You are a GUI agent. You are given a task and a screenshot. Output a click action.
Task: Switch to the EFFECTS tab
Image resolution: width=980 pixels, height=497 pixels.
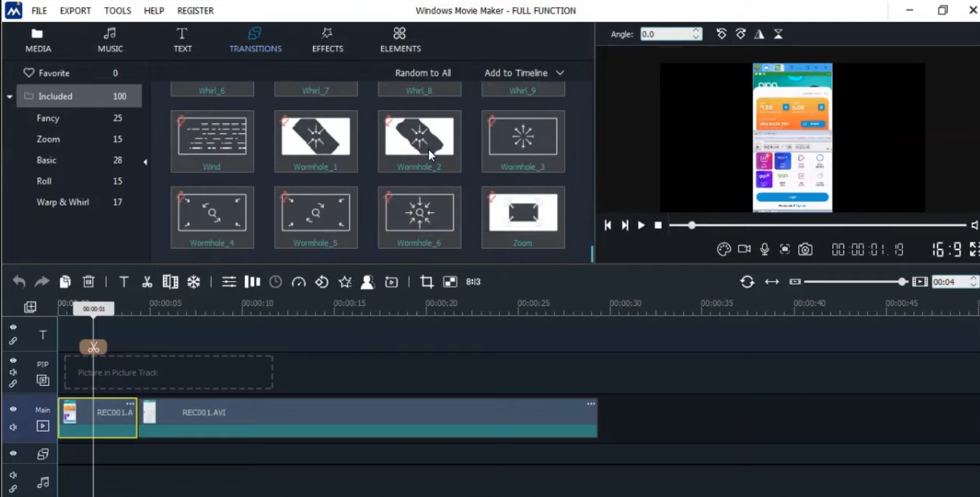pyautogui.click(x=327, y=40)
